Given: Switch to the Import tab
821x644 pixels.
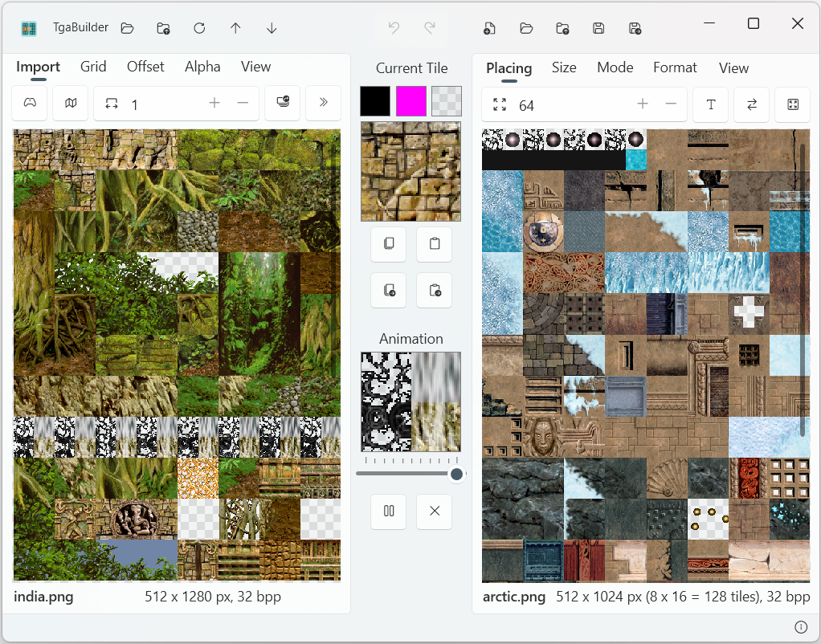Looking at the screenshot, I should (x=39, y=67).
